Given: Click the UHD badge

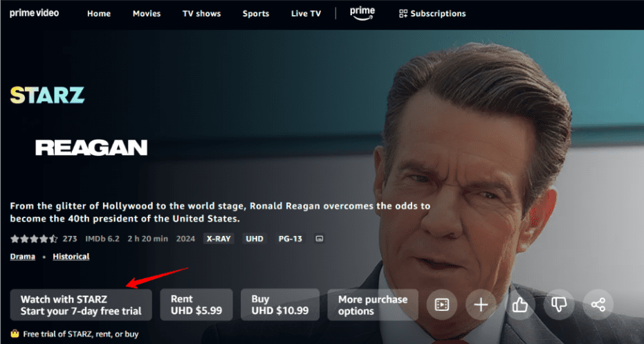Looking at the screenshot, I should click(255, 239).
